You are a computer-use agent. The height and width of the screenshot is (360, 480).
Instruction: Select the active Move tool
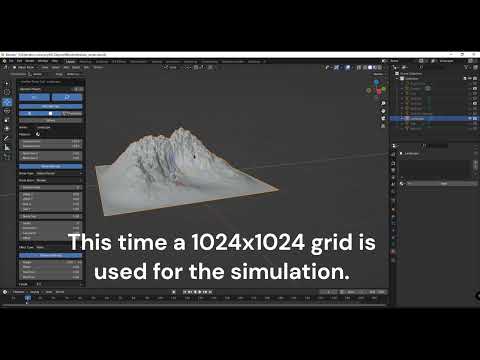(x=7, y=102)
